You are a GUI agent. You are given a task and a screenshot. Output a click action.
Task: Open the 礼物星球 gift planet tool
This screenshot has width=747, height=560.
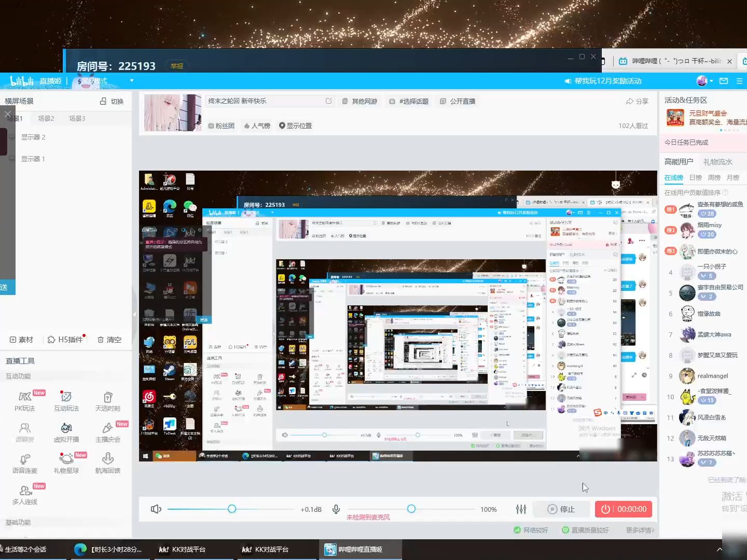click(x=66, y=464)
